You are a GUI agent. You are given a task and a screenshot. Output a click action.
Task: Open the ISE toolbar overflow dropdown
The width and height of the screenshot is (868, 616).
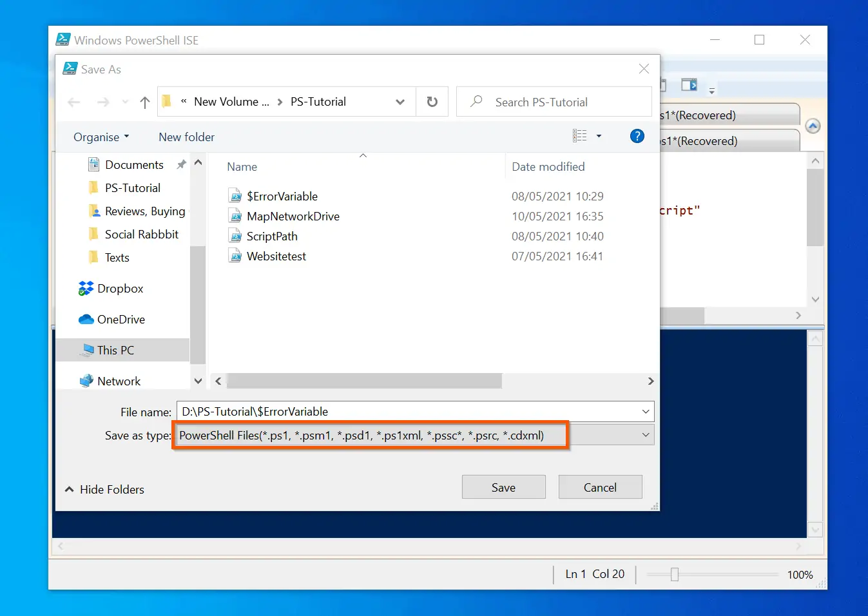point(712,91)
